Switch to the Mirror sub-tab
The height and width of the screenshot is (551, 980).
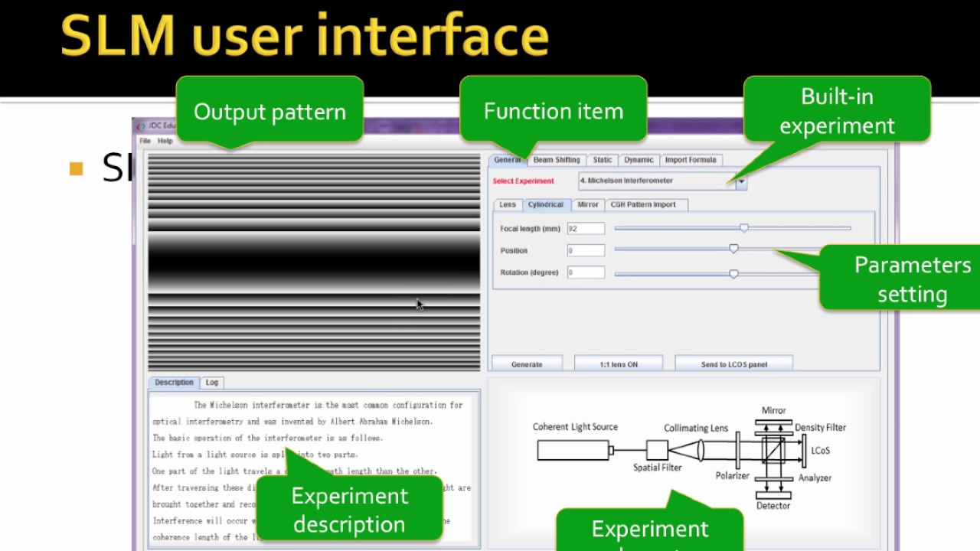tap(588, 204)
